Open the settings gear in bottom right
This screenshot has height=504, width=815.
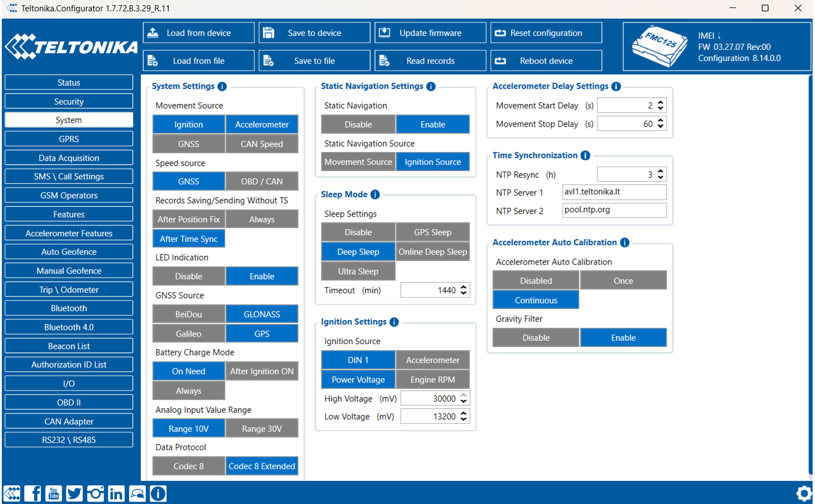point(804,494)
